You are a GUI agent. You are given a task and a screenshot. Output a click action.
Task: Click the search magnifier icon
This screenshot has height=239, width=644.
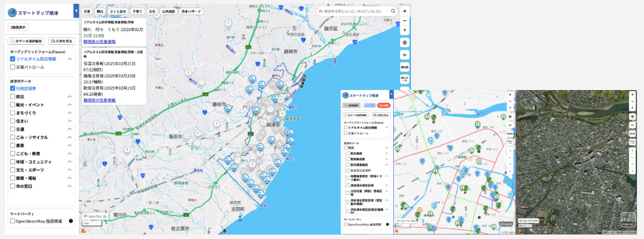click(393, 11)
